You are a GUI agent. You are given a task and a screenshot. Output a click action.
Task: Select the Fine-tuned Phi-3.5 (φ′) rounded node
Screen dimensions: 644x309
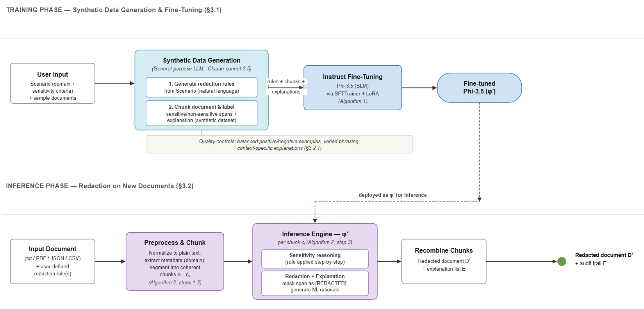coord(479,88)
